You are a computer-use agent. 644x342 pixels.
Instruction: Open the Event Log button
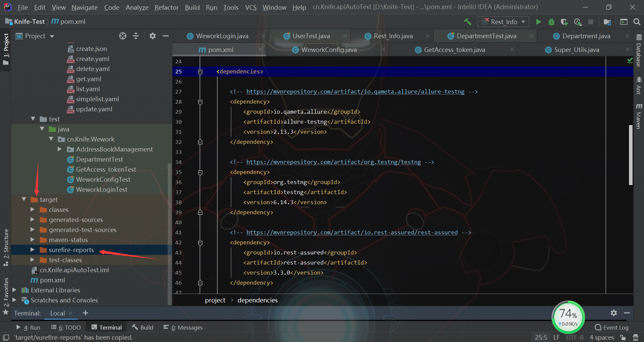click(x=611, y=328)
